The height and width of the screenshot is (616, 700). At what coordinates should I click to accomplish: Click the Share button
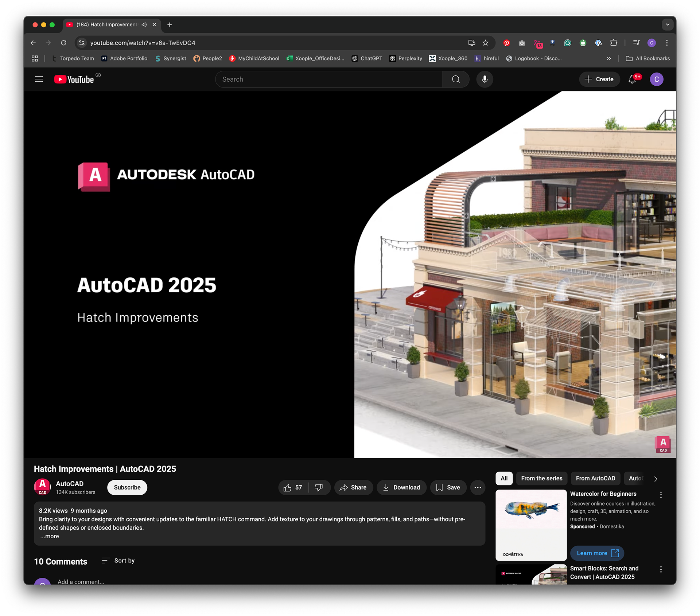pyautogui.click(x=353, y=487)
